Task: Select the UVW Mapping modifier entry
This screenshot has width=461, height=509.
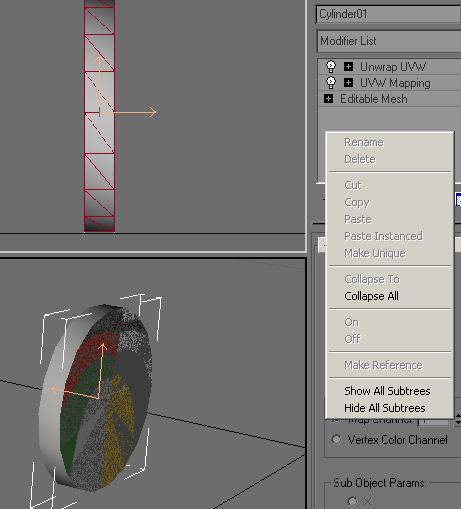Action: pos(395,83)
